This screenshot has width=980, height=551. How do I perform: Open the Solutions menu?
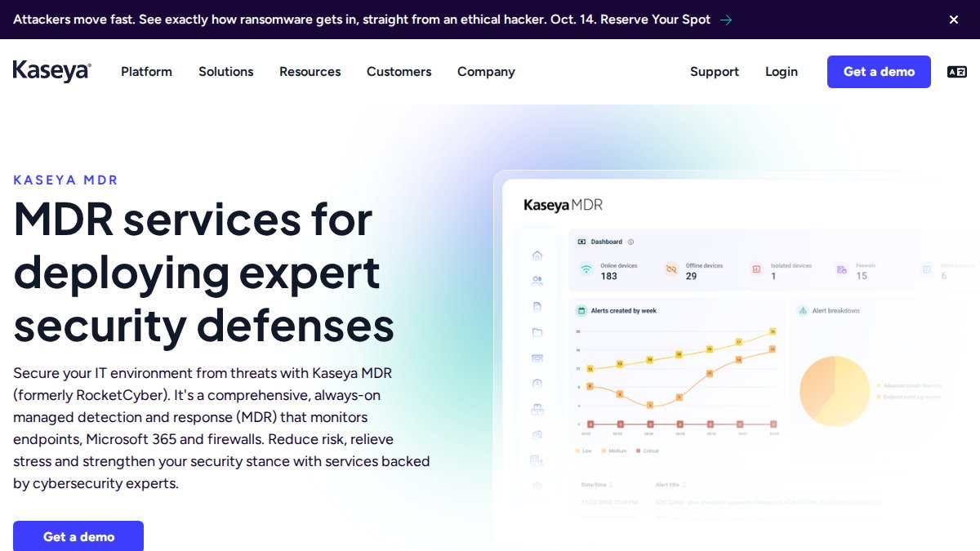click(x=226, y=72)
